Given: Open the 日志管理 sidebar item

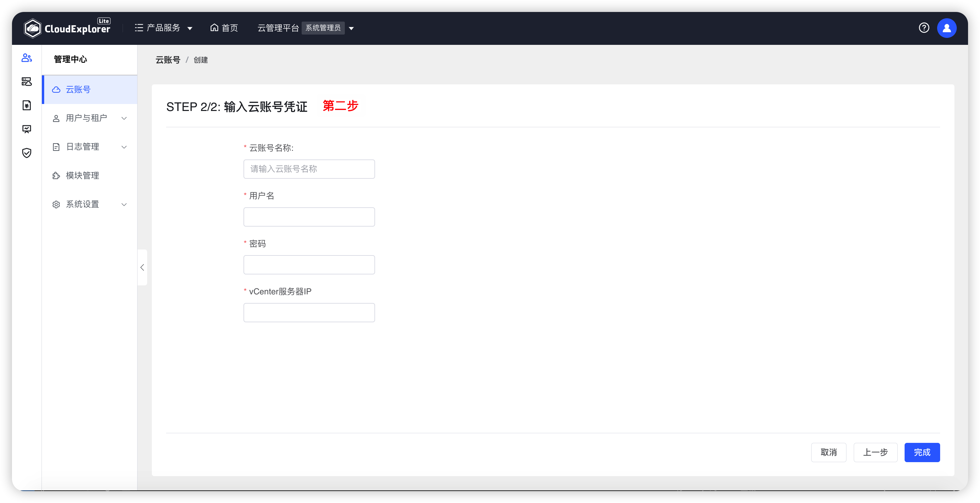Looking at the screenshot, I should (90, 147).
